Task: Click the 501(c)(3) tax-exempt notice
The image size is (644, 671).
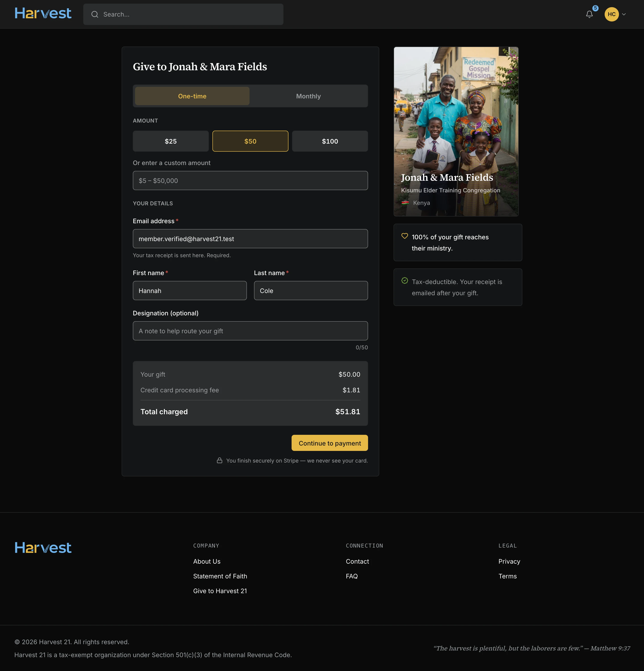Action: (x=153, y=655)
